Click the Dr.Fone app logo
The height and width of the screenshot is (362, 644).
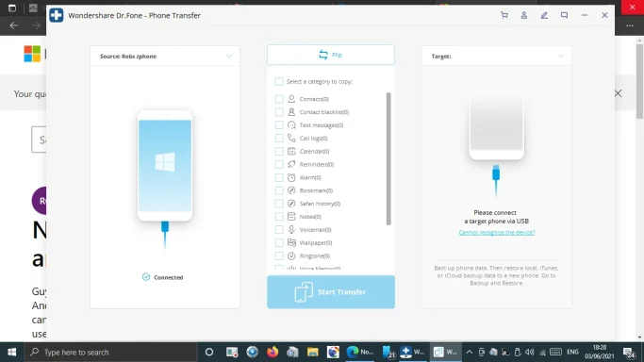(57, 16)
